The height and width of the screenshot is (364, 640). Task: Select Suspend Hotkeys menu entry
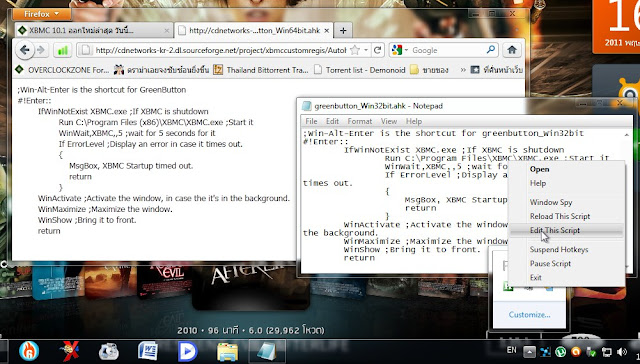[x=567, y=249]
